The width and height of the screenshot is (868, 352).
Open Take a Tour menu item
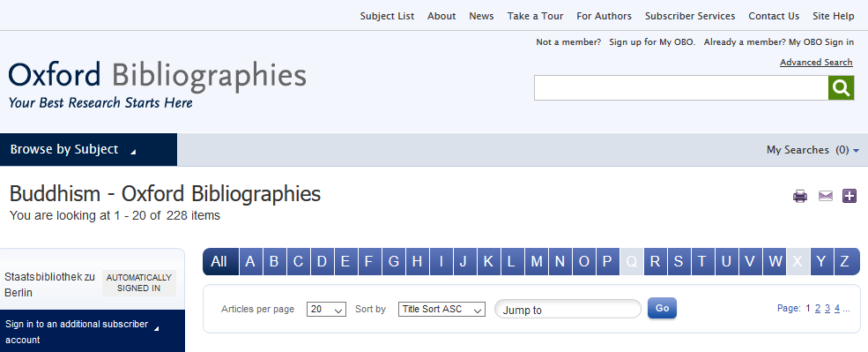coord(535,16)
